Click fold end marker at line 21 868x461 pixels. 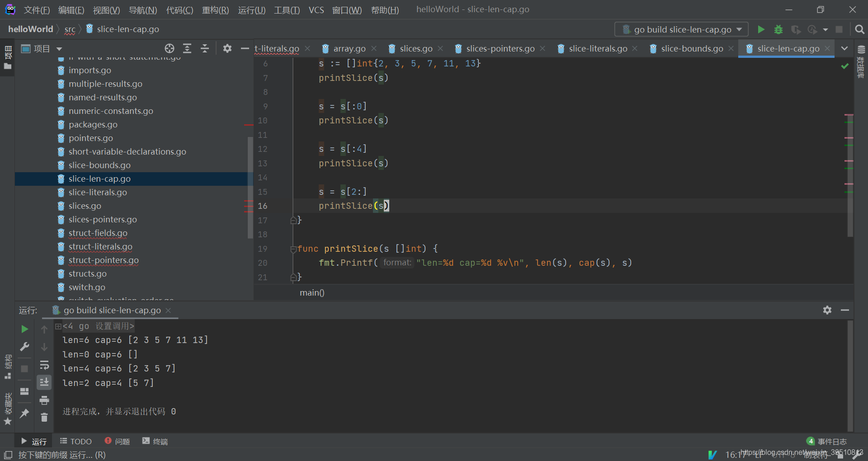293,277
